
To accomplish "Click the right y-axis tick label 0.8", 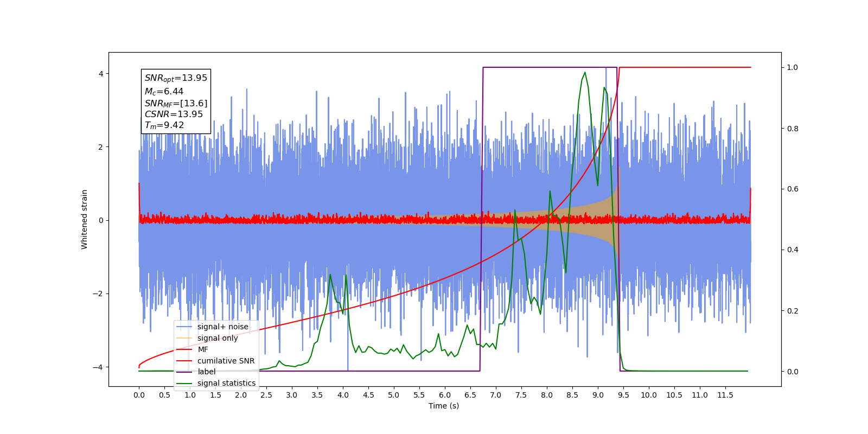I will (x=793, y=129).
